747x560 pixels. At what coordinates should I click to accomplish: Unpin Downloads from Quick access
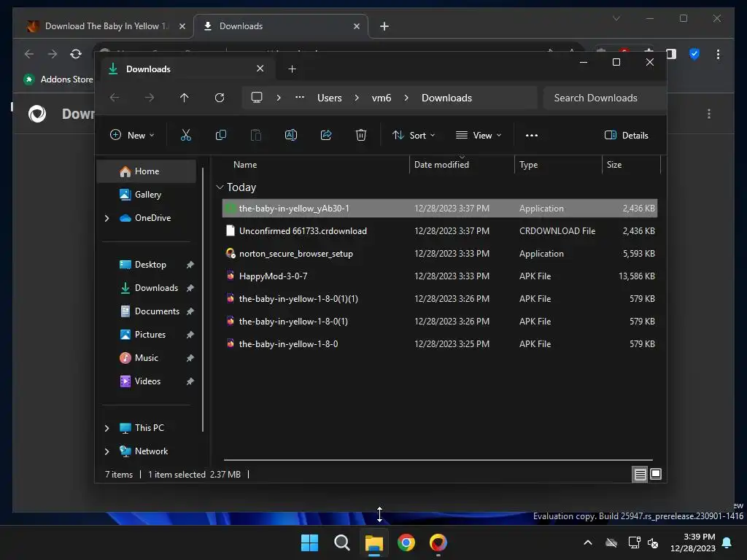190,288
